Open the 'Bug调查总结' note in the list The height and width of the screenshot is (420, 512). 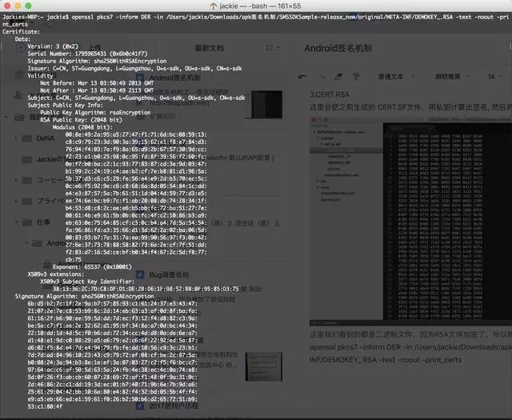(169, 274)
